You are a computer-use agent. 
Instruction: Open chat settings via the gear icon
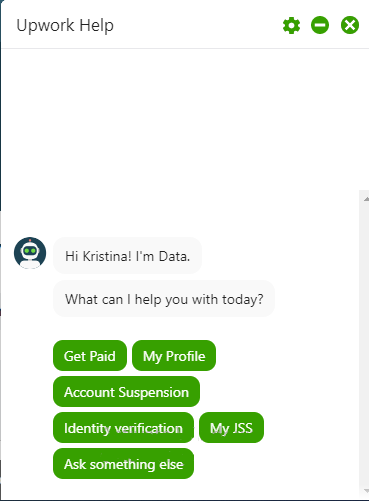pyautogui.click(x=291, y=25)
